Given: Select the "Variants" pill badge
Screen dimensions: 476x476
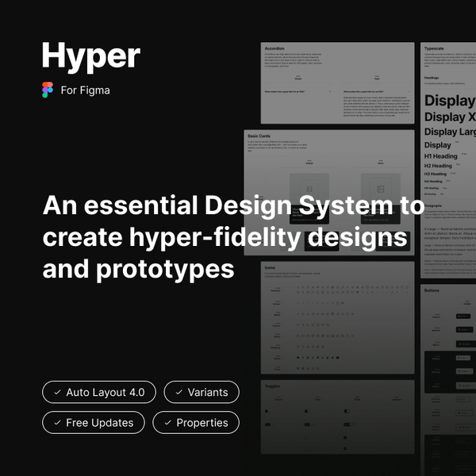Looking at the screenshot, I should pos(202,392).
